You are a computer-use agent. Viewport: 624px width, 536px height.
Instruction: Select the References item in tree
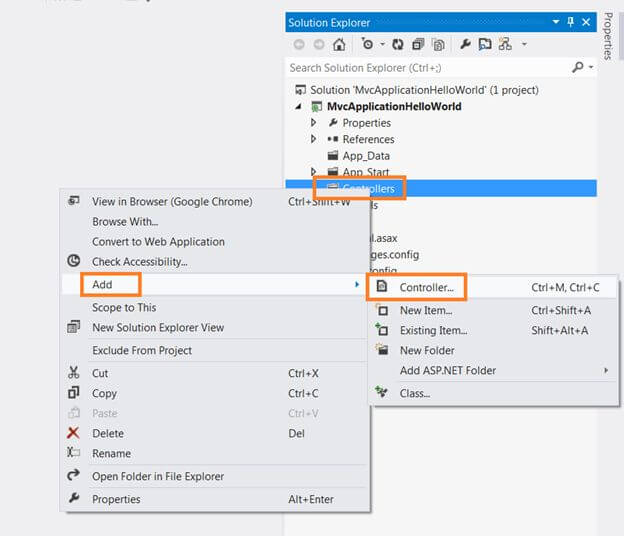pos(361,139)
